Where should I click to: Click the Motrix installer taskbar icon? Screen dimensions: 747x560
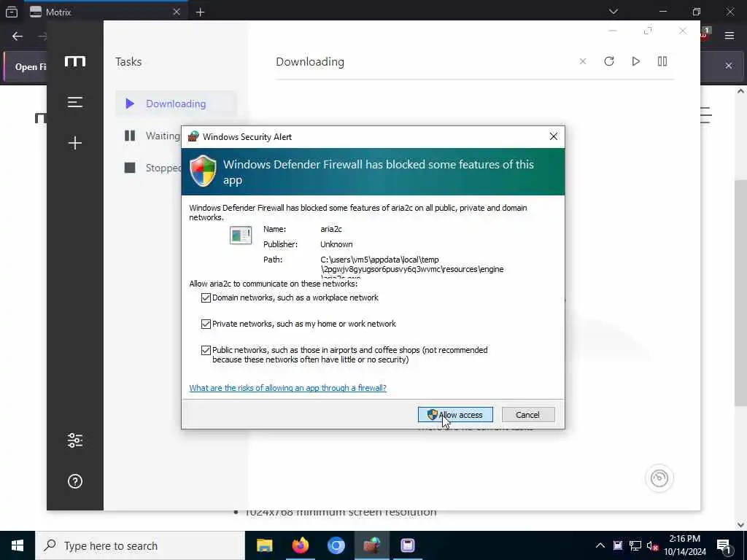pyautogui.click(x=371, y=545)
